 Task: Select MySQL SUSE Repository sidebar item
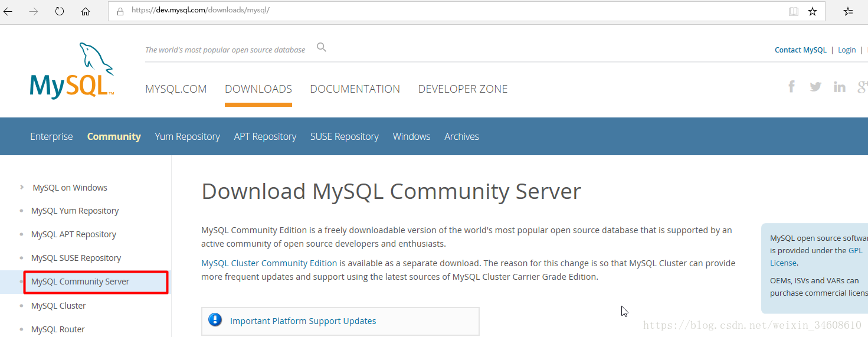(76, 258)
